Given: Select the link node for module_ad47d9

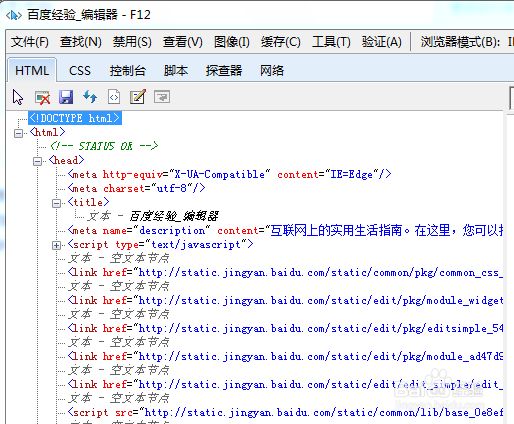Looking at the screenshot, I should pyautogui.click(x=285, y=357).
